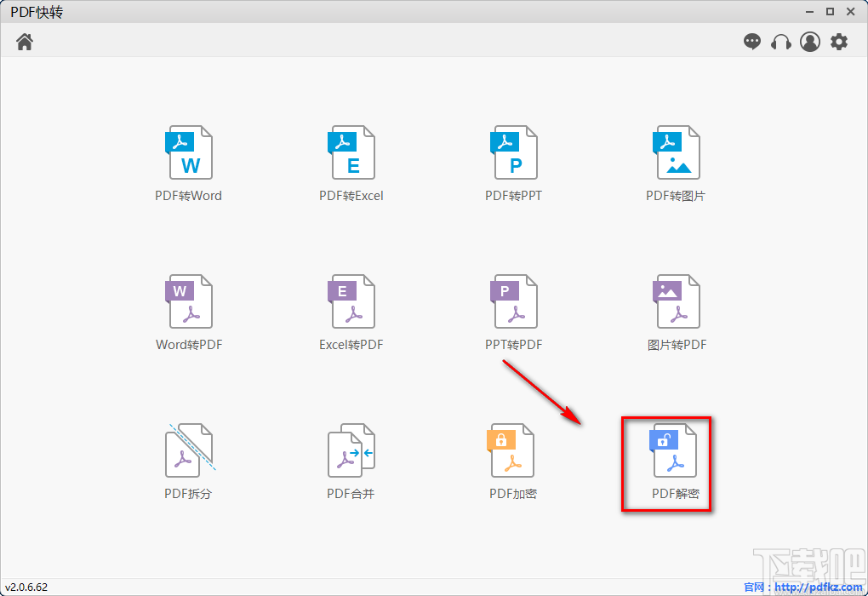
Task: Select the PPT转PDF tool icon
Action: (514, 301)
